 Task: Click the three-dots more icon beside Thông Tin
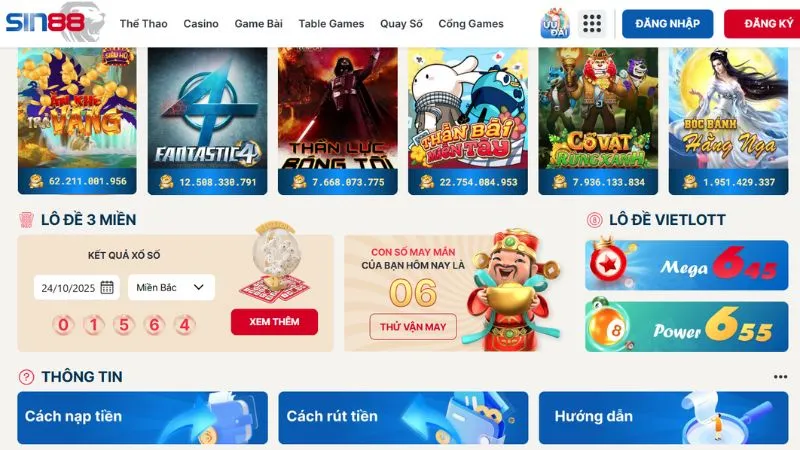coord(780,377)
